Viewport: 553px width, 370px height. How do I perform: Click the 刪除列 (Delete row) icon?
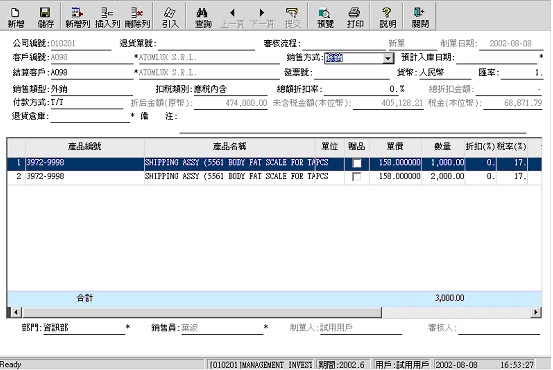pyautogui.click(x=137, y=16)
